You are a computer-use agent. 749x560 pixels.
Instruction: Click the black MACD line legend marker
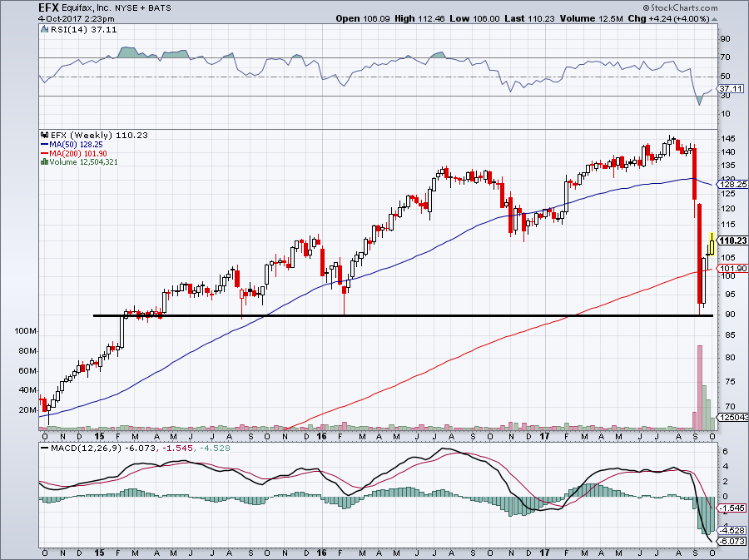click(45, 448)
